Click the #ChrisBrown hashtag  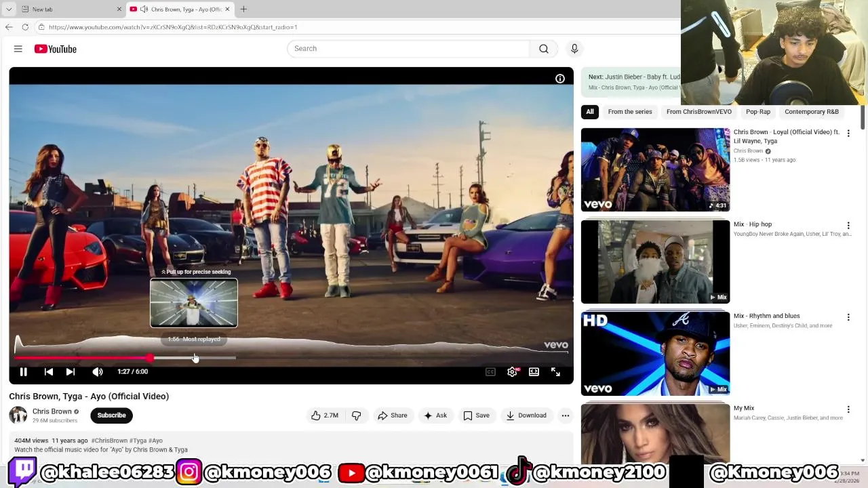[x=109, y=441]
